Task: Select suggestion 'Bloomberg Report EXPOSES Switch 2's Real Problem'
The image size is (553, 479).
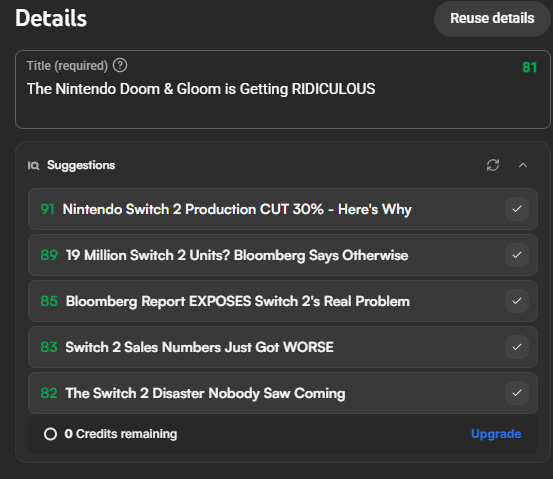Action: (x=283, y=301)
